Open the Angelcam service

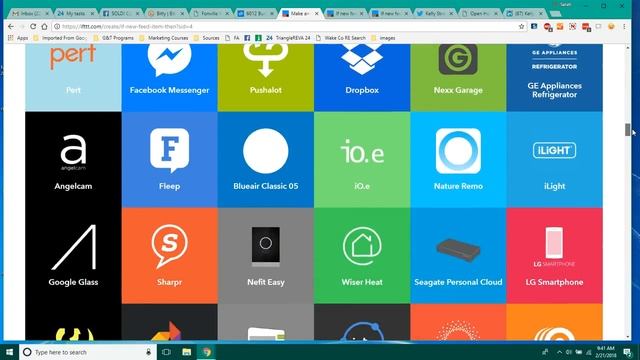(73, 160)
